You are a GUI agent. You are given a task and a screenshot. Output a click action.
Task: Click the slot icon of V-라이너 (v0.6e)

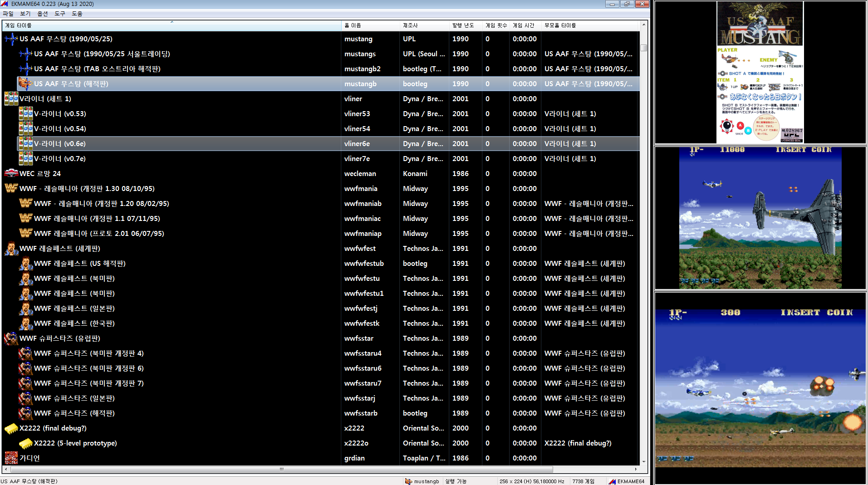pyautogui.click(x=25, y=144)
